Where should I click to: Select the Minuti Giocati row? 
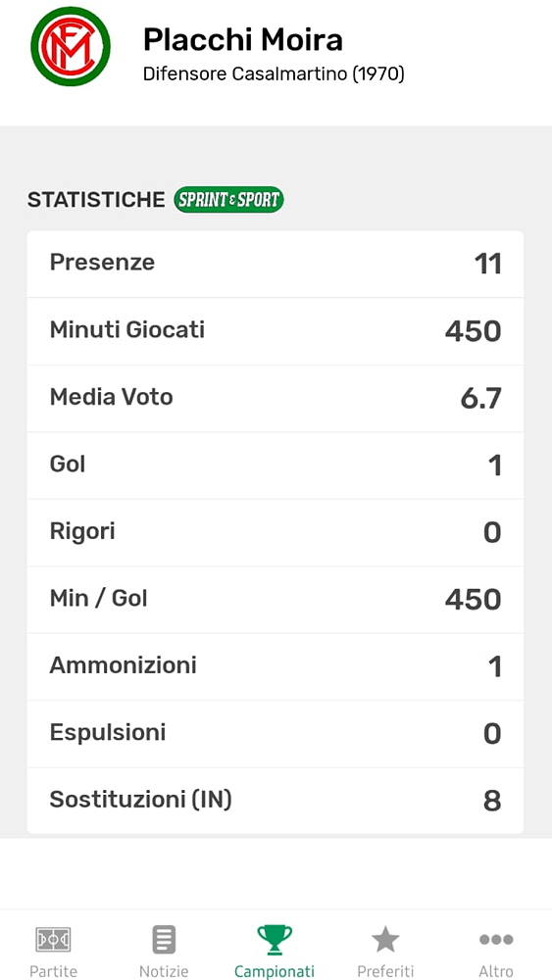point(276,331)
